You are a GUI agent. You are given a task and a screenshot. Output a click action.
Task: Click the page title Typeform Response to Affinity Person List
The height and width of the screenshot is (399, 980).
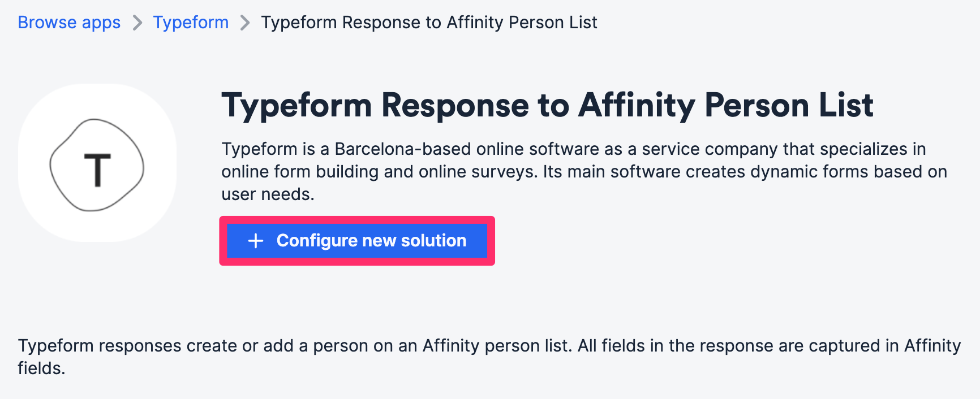(x=547, y=105)
